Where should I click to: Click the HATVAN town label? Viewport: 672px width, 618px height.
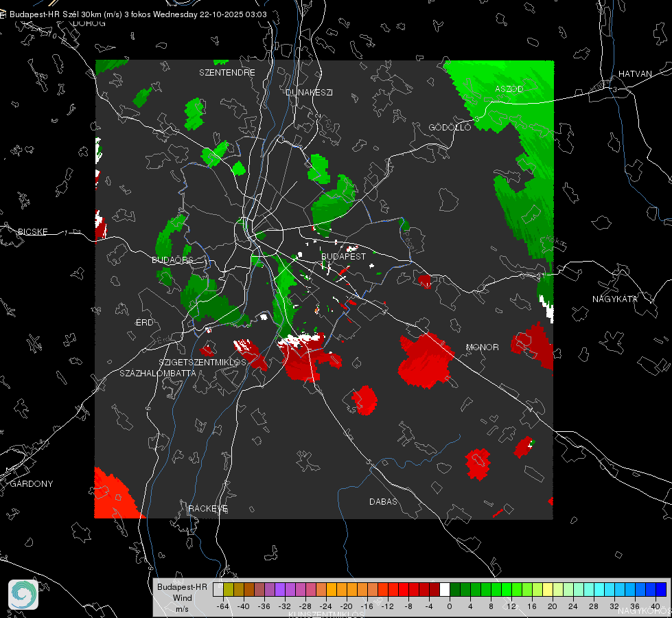click(x=635, y=73)
